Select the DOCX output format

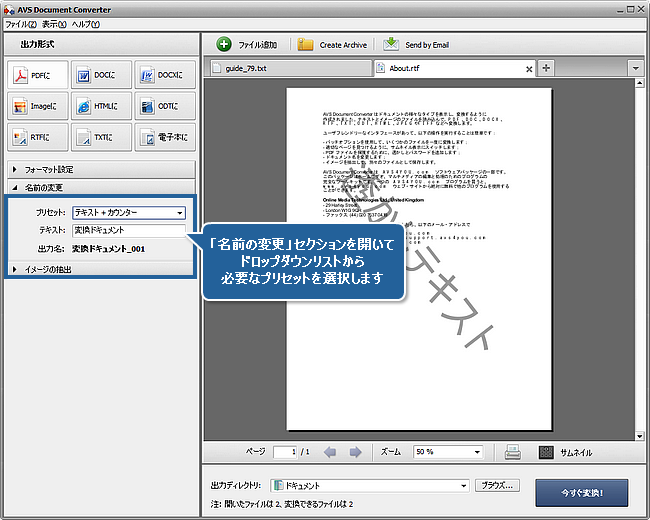pyautogui.click(x=162, y=74)
